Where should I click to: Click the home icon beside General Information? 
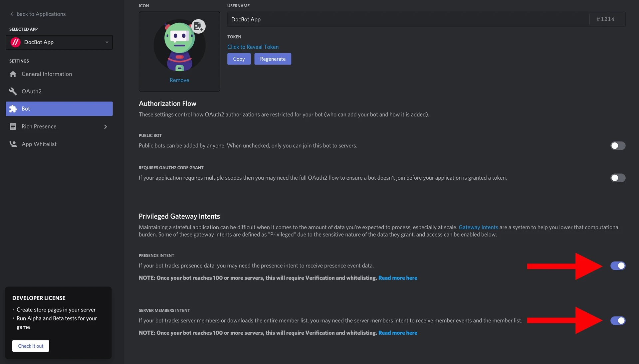(13, 74)
